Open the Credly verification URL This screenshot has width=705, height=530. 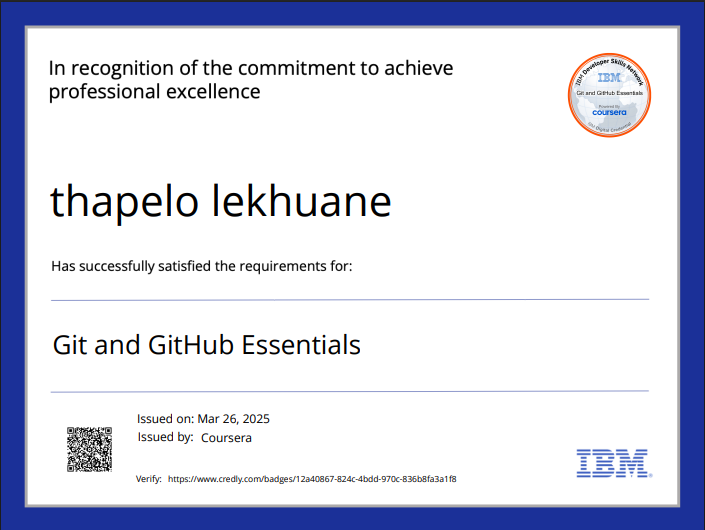312,480
